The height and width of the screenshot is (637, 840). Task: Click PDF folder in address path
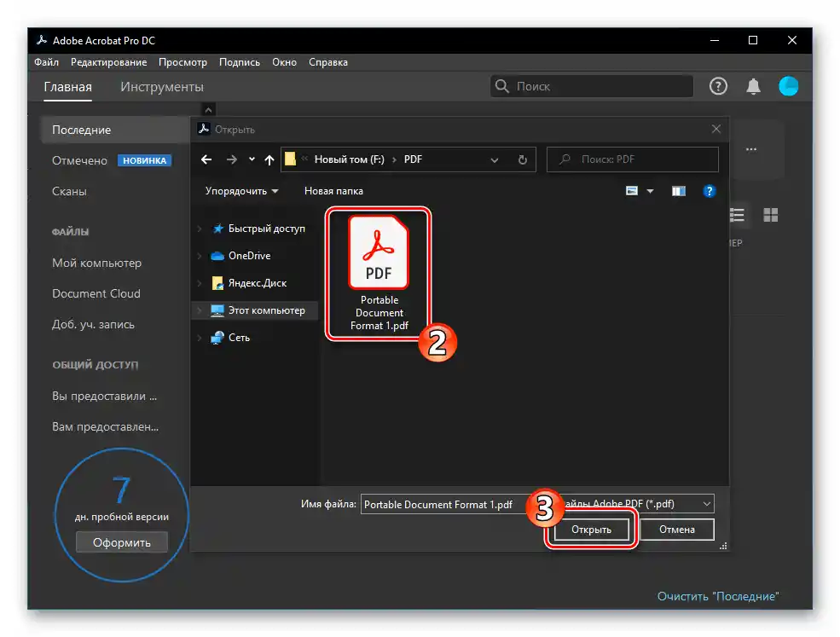(413, 159)
